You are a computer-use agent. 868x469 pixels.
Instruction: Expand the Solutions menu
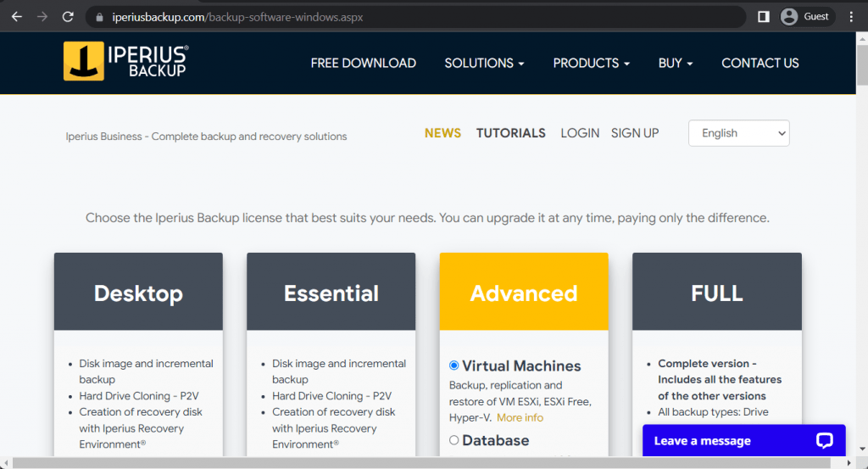[484, 63]
